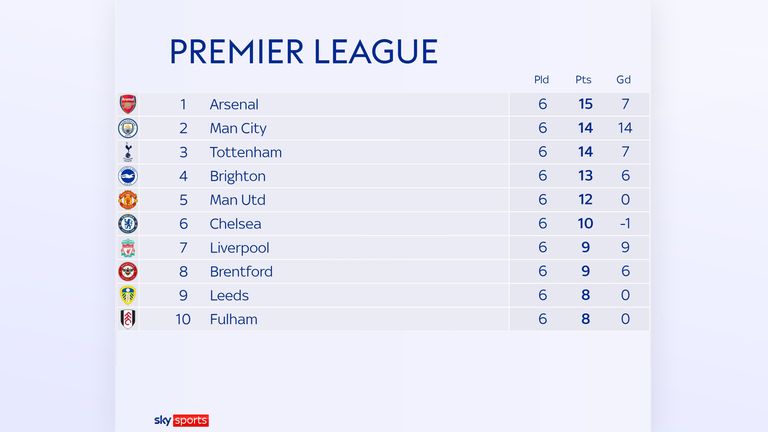The width and height of the screenshot is (768, 432).
Task: Open the Liverpool team name
Action: (x=240, y=248)
